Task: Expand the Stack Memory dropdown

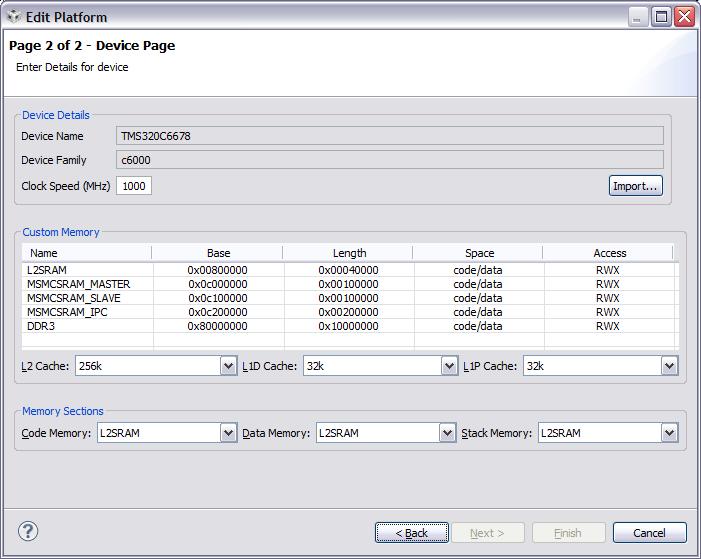Action: 669,433
